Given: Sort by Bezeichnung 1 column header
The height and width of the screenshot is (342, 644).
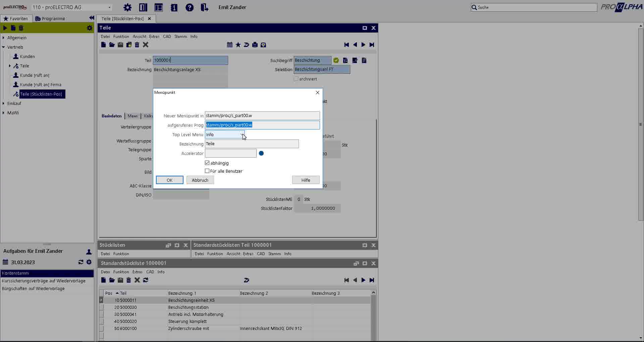Looking at the screenshot, I should (x=203, y=293).
